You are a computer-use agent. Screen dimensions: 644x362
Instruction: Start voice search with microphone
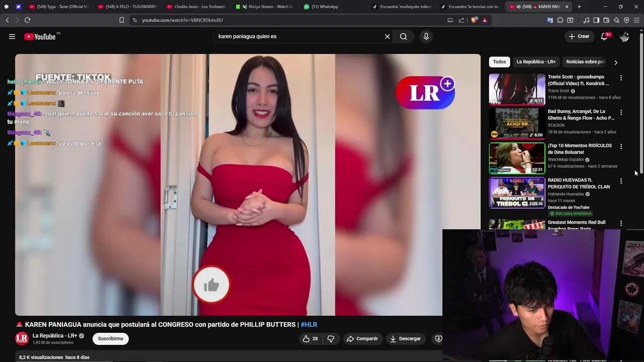click(x=426, y=36)
